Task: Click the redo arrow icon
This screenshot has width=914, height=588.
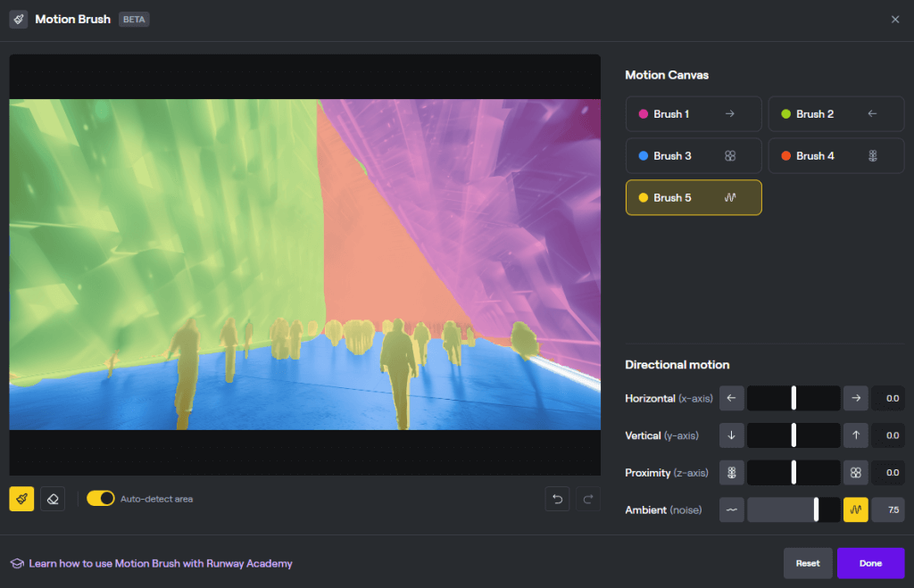Action: point(588,499)
